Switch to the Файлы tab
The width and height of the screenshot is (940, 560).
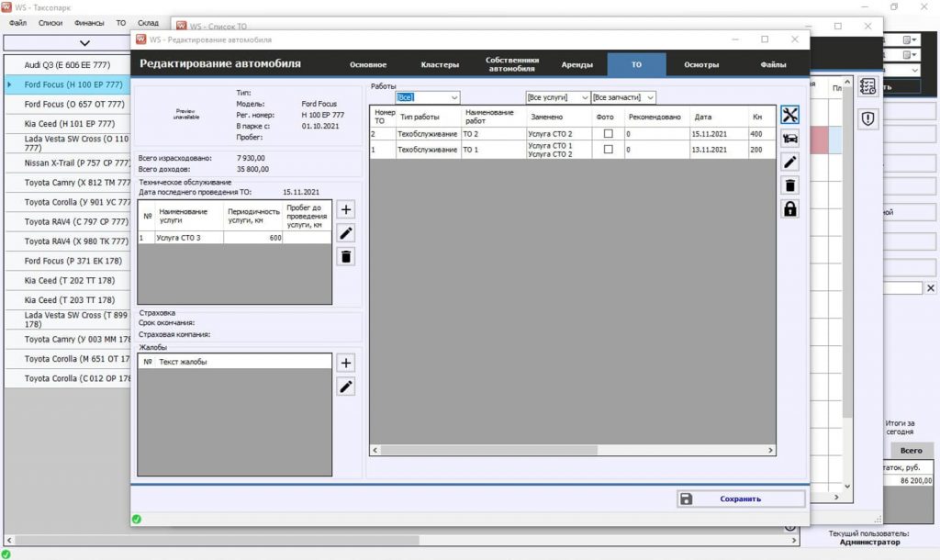[773, 64]
